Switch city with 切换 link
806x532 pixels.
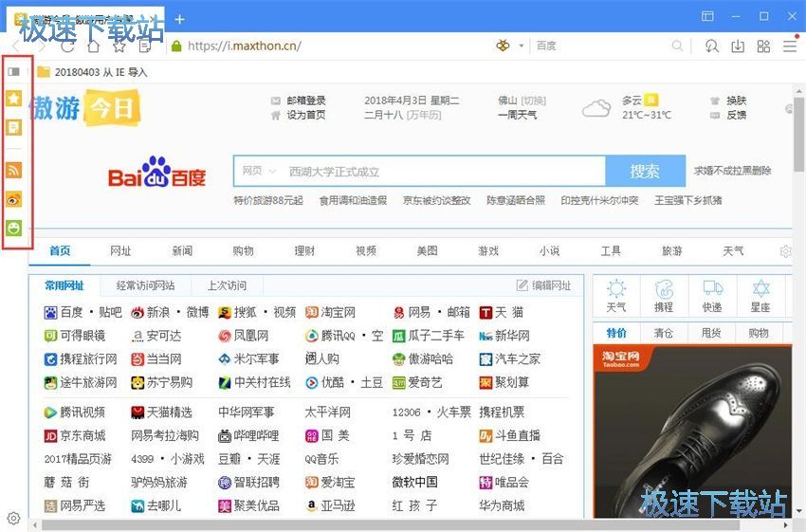coord(533,101)
